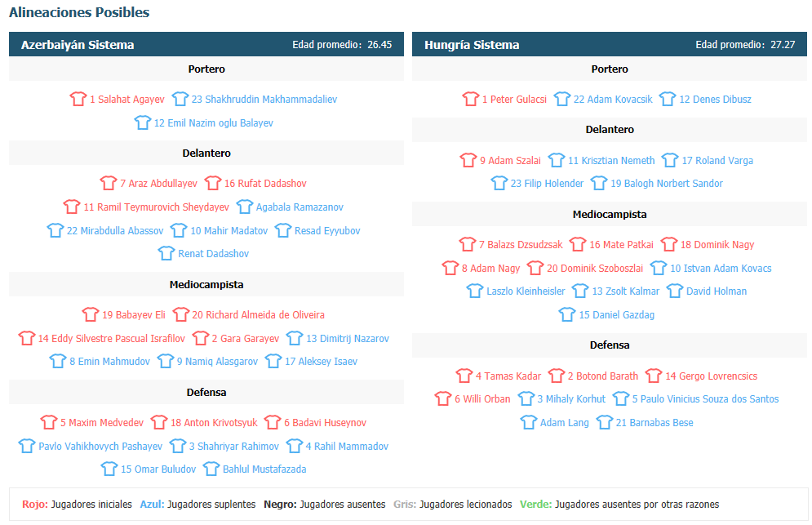Open player link 5 Paulo Vinicius Souza dos Santos

pos(705,398)
